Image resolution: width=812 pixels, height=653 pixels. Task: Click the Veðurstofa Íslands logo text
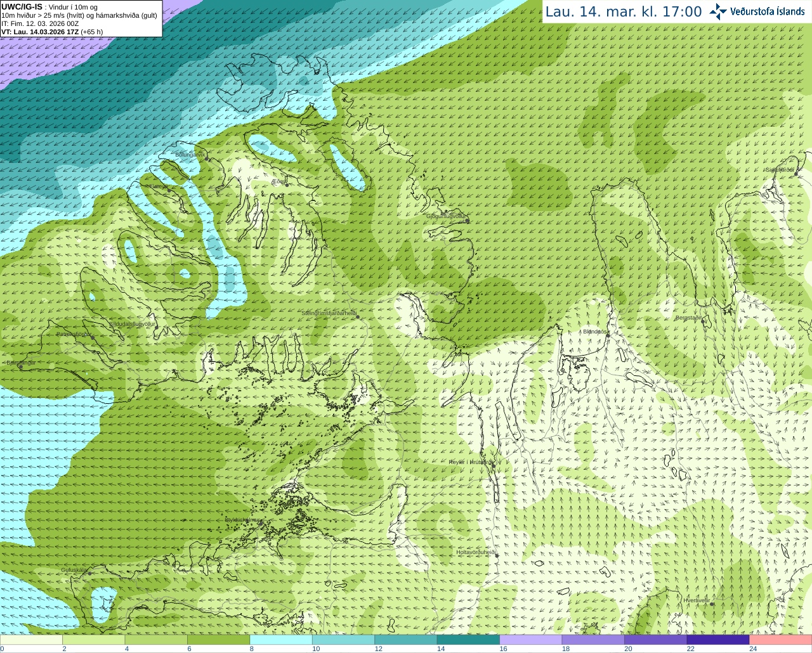tap(767, 11)
